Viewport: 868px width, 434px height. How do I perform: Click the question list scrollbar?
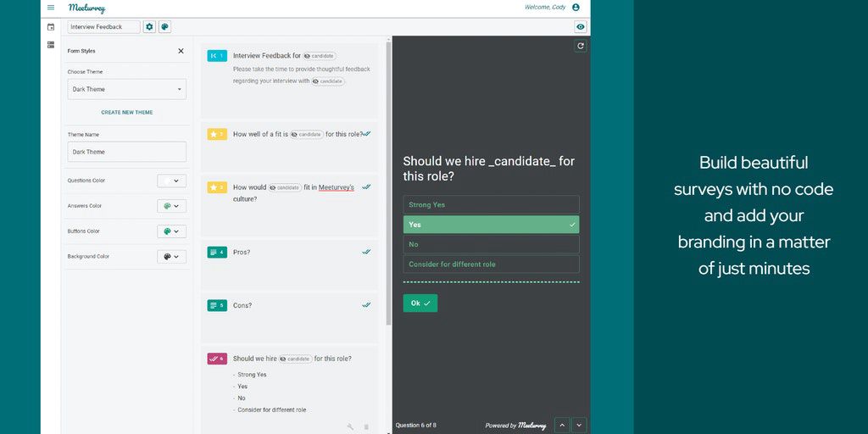point(388,183)
